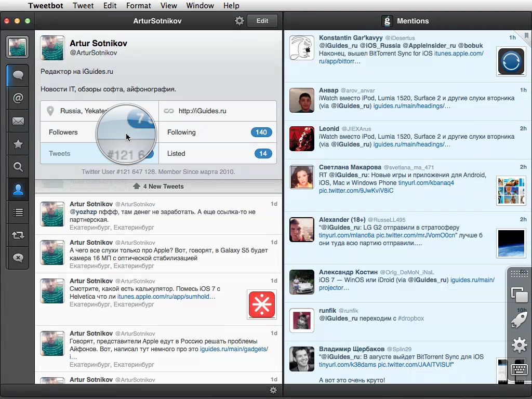
Task: Open the Mentions @ sidebar icon
Action: point(18,98)
